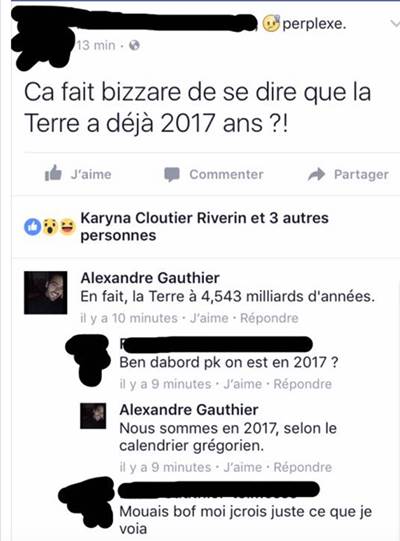Like the 'Ben dabord pk' reply
This screenshot has height=541, width=400.
click(x=243, y=384)
